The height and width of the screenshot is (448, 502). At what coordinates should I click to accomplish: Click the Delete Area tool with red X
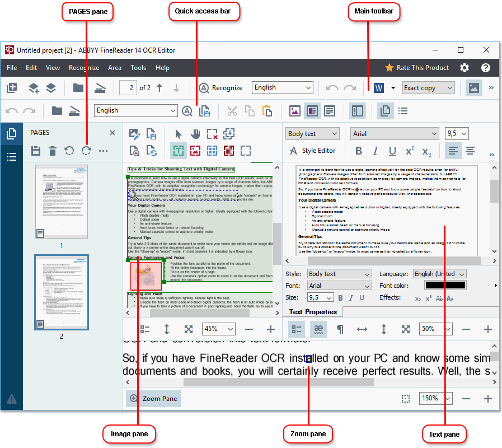(x=212, y=134)
